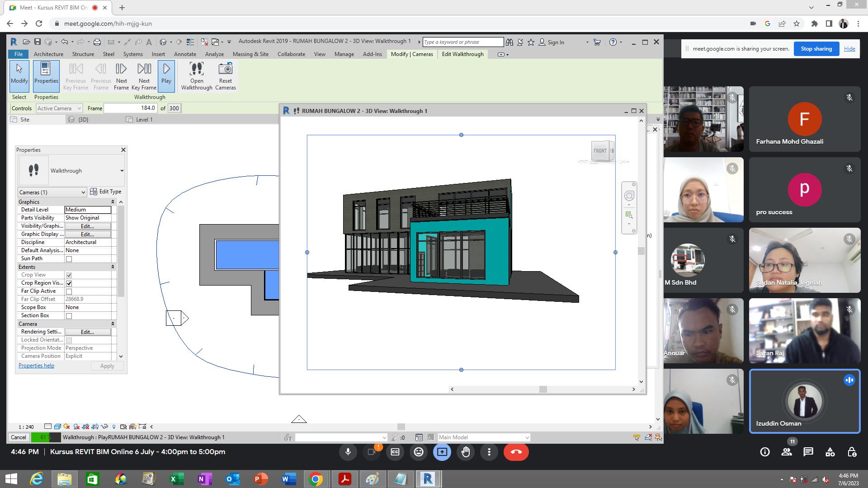Open Walkthrough type selector dropdown

[71, 171]
